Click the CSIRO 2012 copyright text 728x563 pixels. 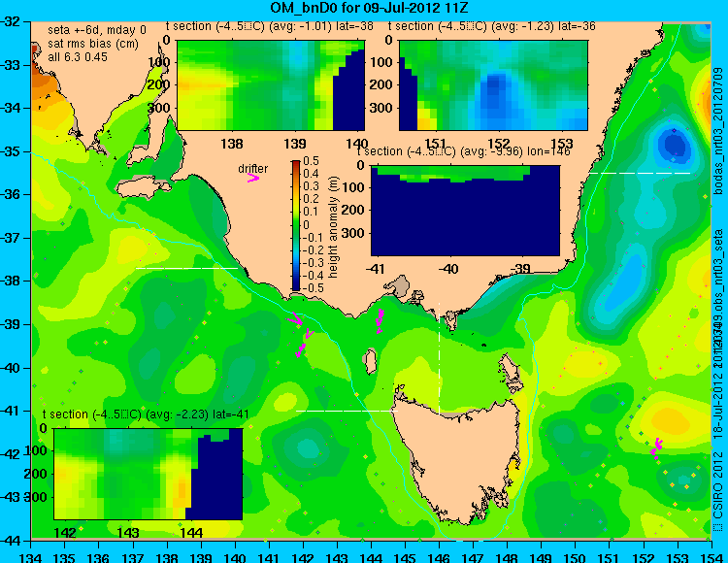tap(718, 490)
